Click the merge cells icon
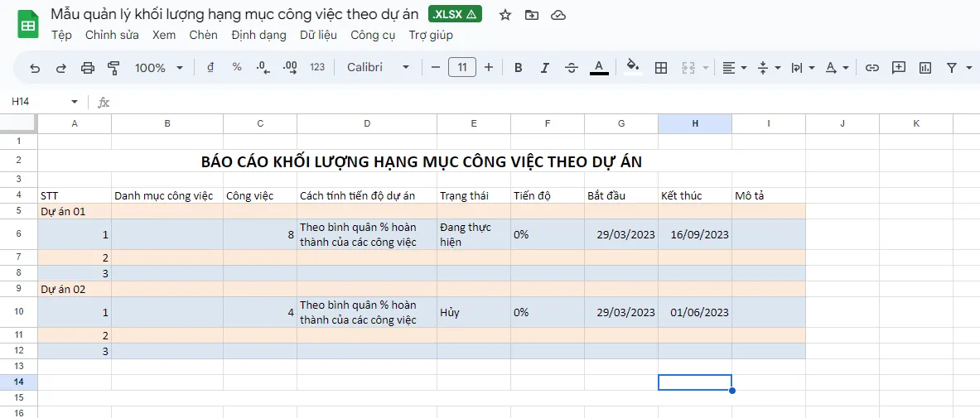The image size is (980, 418). [688, 68]
